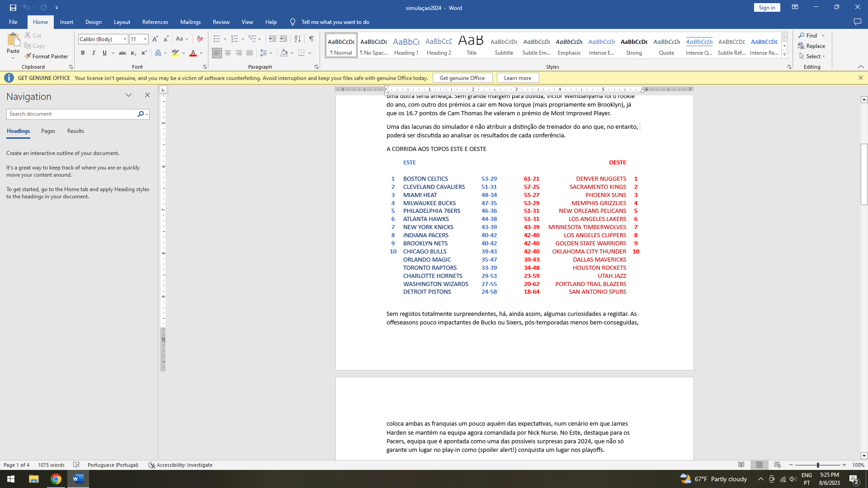This screenshot has height=488, width=868.
Task: Open ribbon display options
Action: pos(795,7)
